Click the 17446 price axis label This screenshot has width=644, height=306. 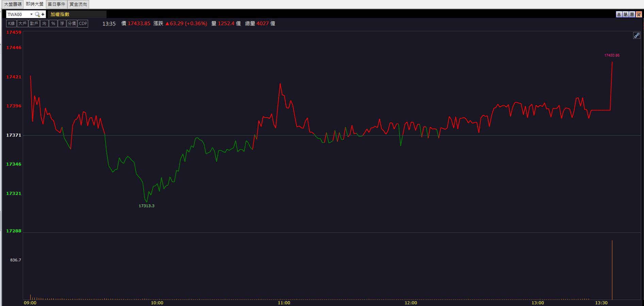pyautogui.click(x=14, y=48)
